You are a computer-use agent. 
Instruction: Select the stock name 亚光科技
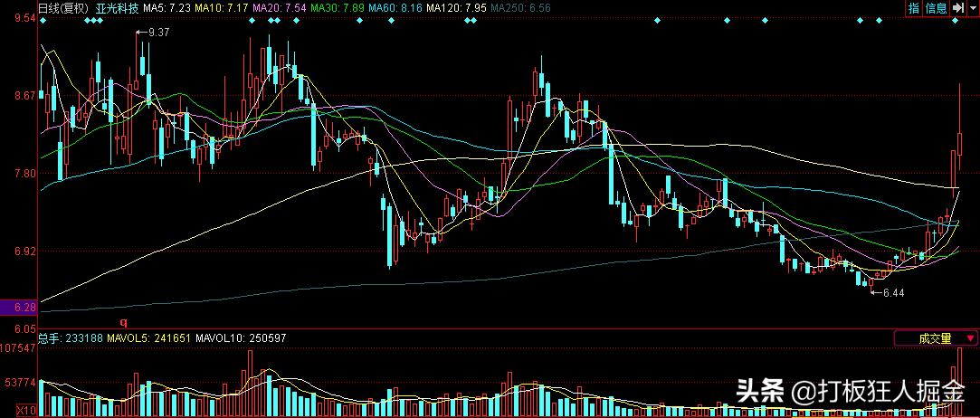pyautogui.click(x=118, y=8)
